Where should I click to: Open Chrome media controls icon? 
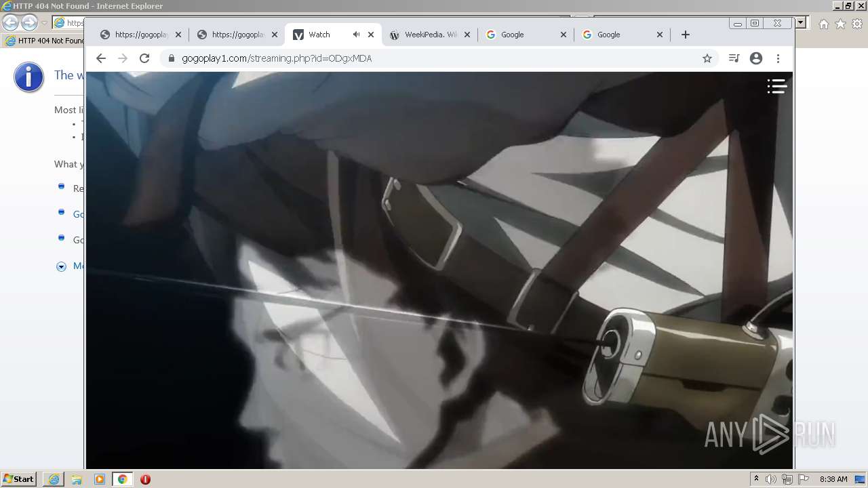click(734, 58)
